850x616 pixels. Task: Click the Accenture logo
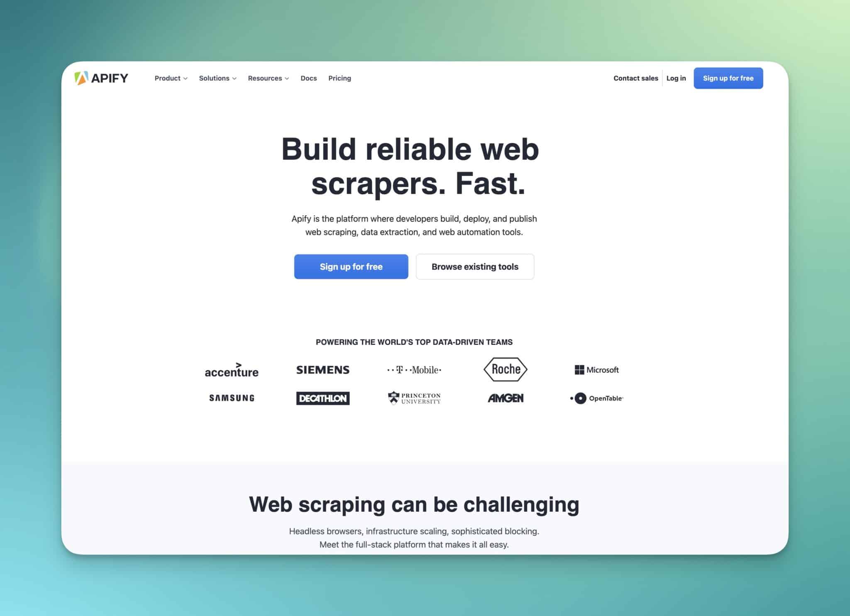tap(232, 370)
